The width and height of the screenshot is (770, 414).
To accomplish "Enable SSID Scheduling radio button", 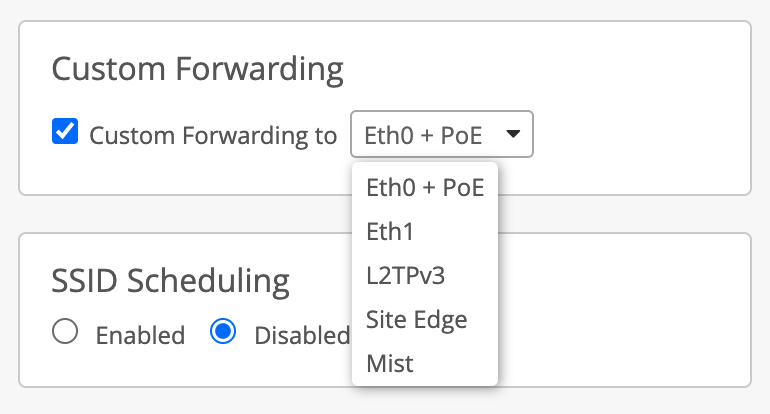I will pos(65,333).
